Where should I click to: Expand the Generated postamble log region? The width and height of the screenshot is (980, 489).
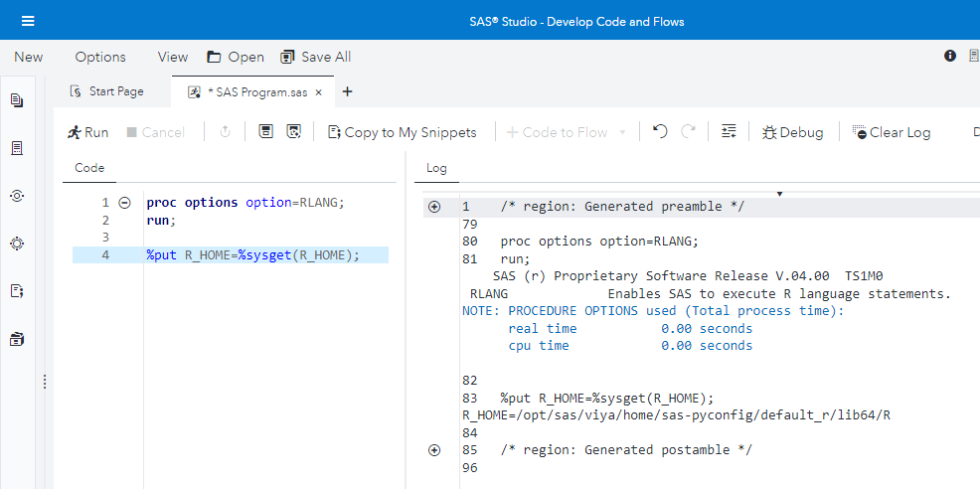tap(433, 450)
